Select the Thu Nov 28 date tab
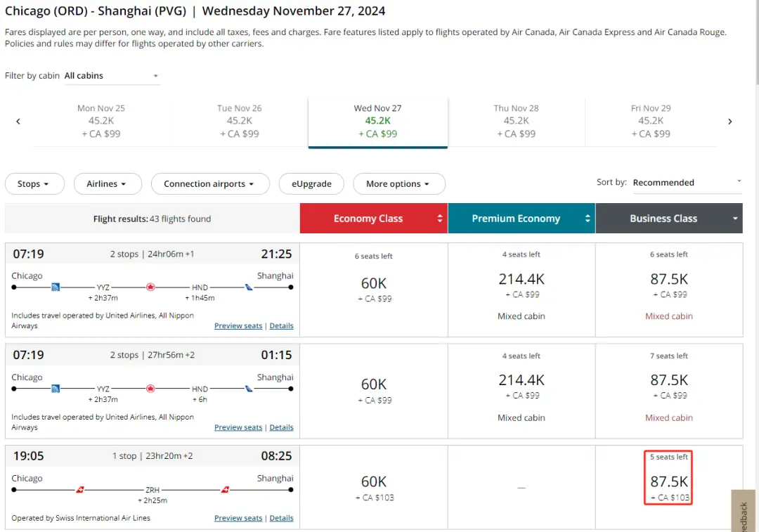759x532 pixels. pos(516,121)
